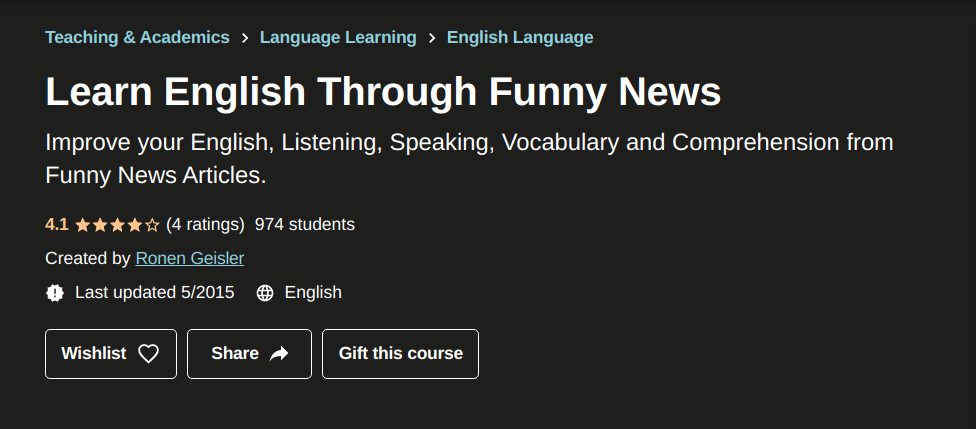
Task: Click the heart icon on Wishlist
Action: pyautogui.click(x=148, y=353)
